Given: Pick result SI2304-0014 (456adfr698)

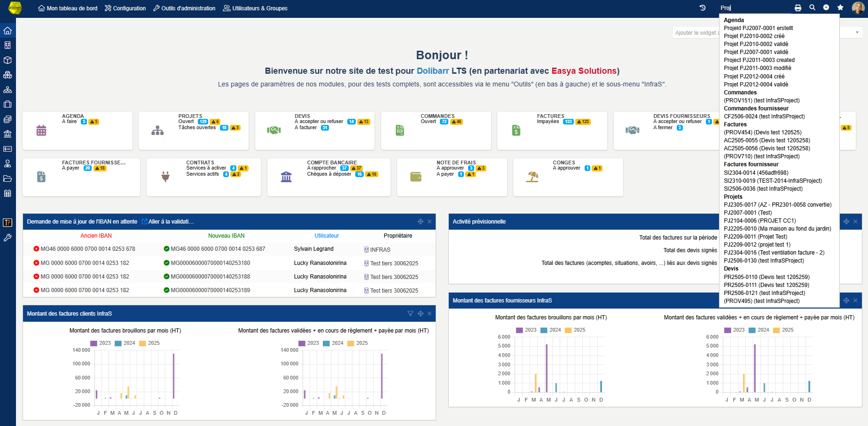Looking at the screenshot, I should (x=756, y=173).
